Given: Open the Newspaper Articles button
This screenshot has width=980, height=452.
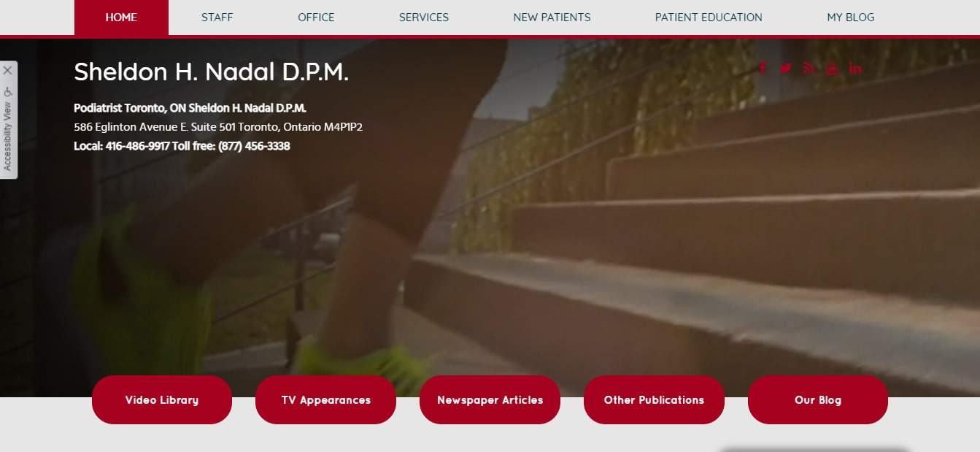Looking at the screenshot, I should [x=490, y=399].
